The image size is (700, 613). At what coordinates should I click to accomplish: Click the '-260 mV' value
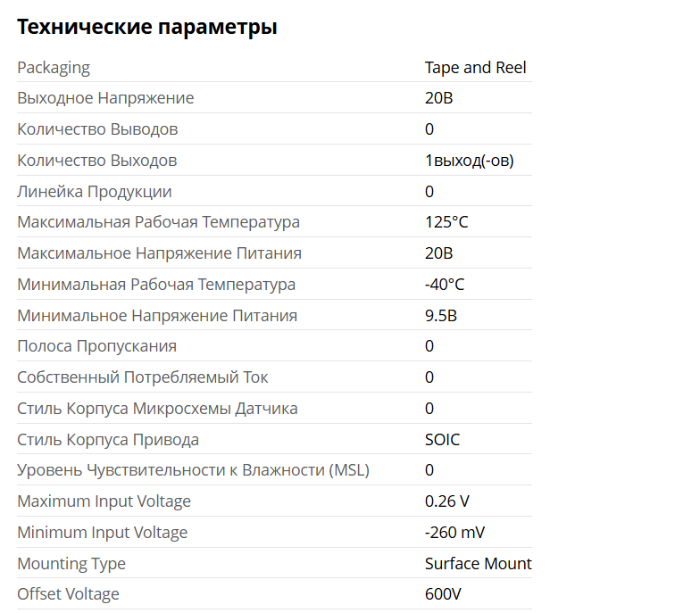point(454,533)
